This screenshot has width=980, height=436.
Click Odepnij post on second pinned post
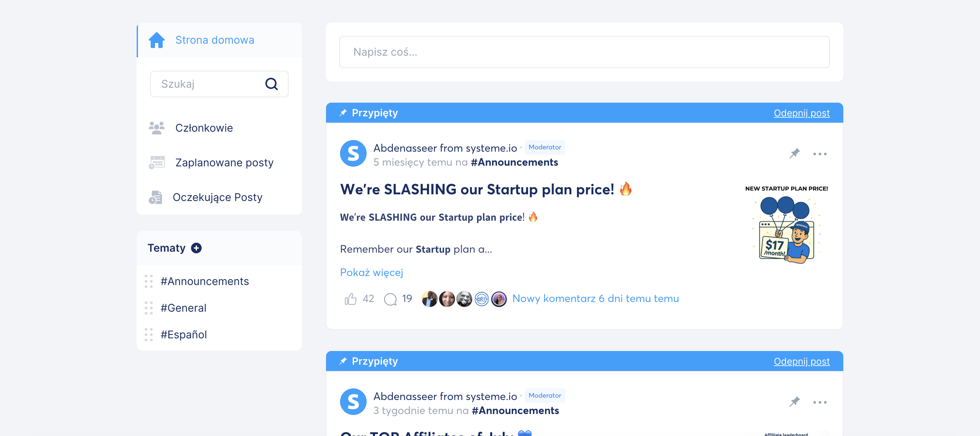coord(801,361)
